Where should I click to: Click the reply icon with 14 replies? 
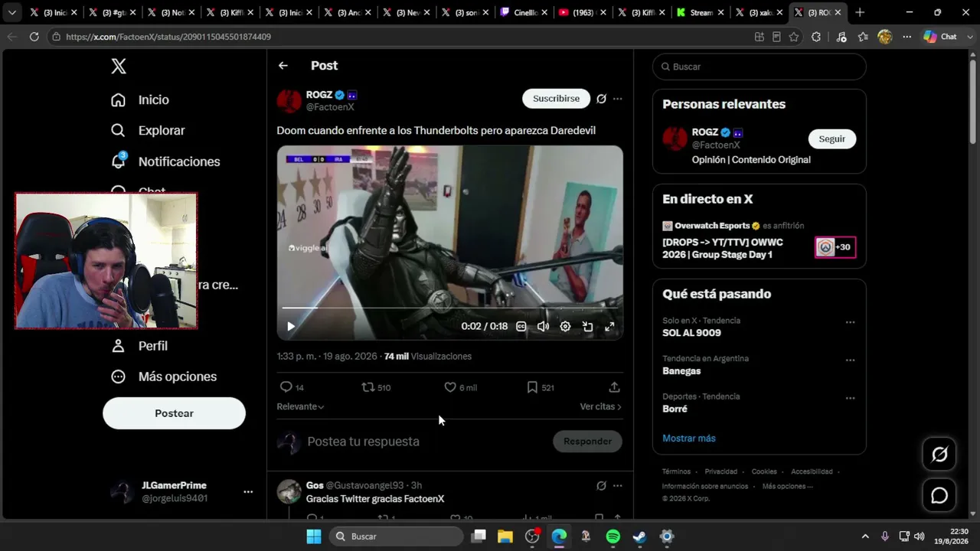pyautogui.click(x=292, y=387)
